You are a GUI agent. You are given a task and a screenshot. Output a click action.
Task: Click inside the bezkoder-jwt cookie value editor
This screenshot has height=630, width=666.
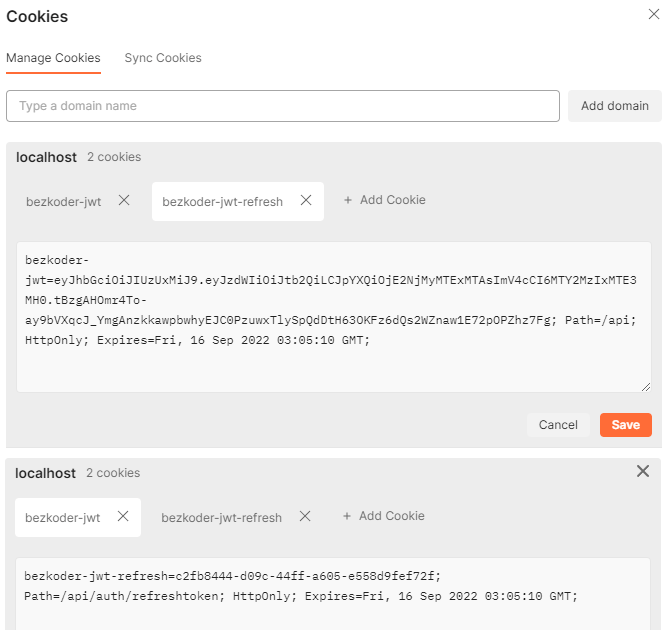click(333, 317)
